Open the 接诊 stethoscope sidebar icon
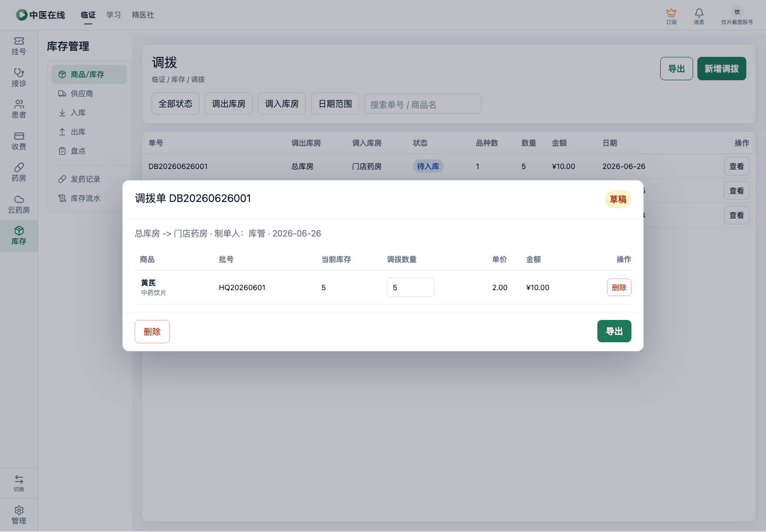Image resolution: width=766 pixels, height=532 pixels. click(x=19, y=72)
